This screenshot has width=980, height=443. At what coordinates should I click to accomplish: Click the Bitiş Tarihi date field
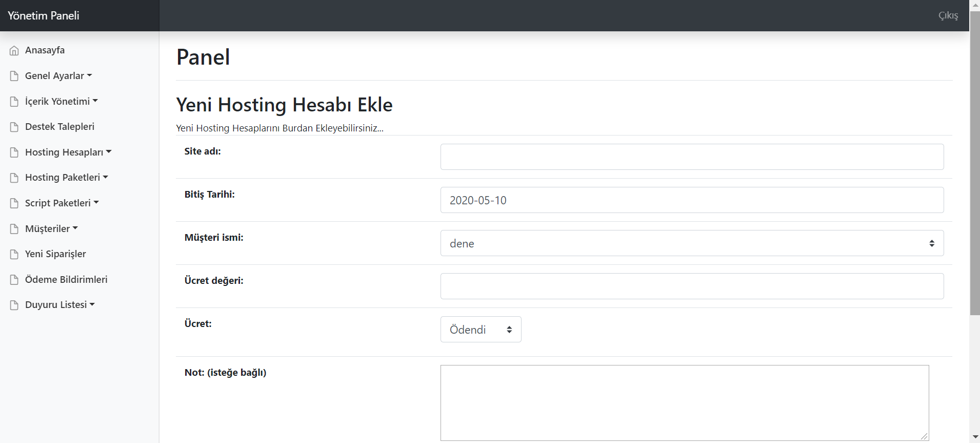tap(691, 200)
